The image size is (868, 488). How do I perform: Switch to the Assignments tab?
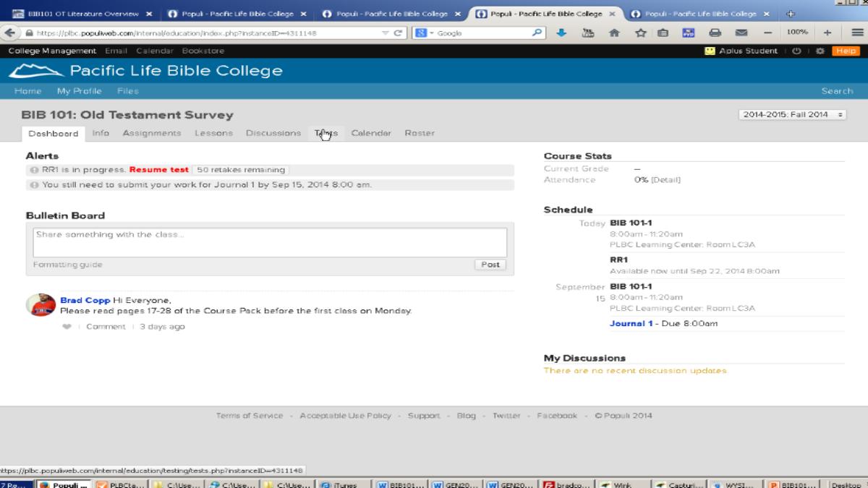point(152,133)
